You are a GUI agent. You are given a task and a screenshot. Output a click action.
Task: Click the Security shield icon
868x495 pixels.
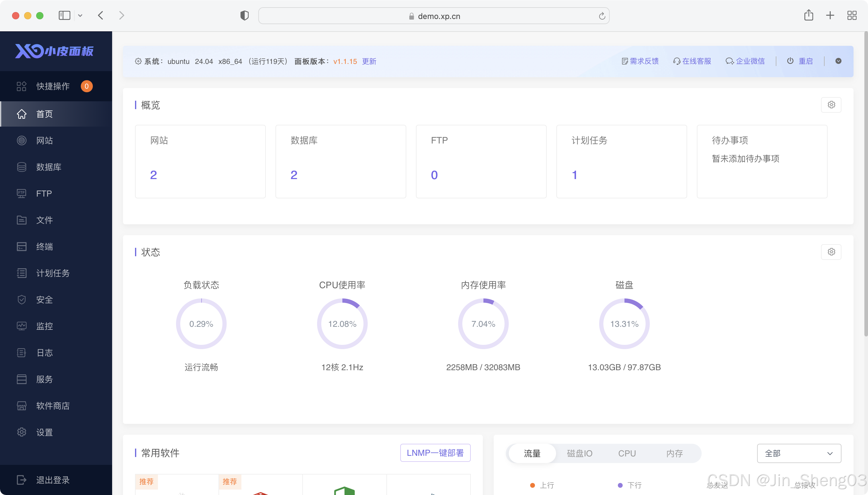[x=21, y=300]
